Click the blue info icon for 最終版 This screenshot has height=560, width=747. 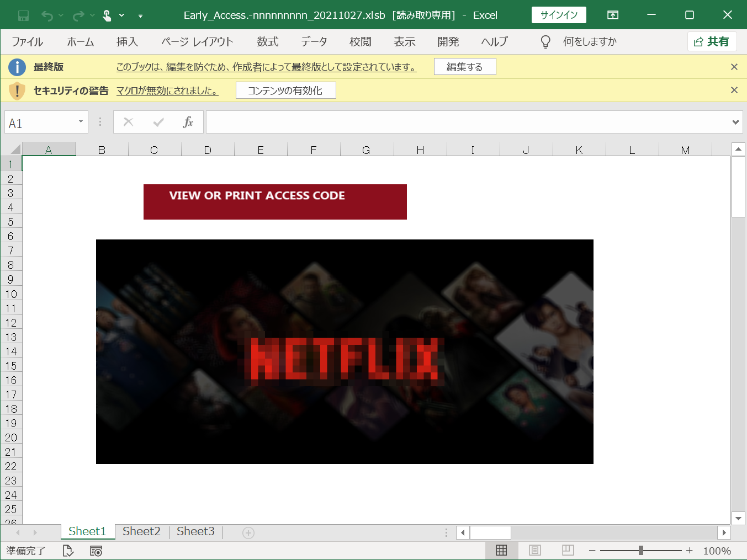pos(17,67)
